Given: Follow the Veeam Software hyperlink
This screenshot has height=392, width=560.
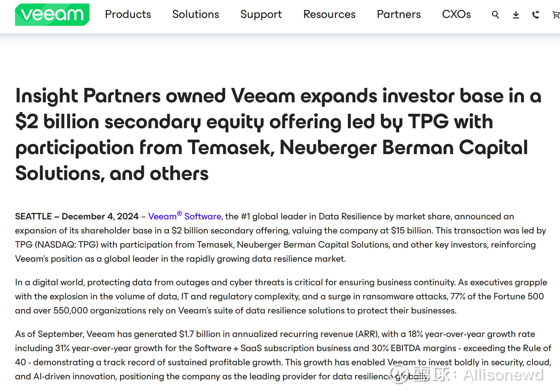Looking at the screenshot, I should click(x=185, y=216).
